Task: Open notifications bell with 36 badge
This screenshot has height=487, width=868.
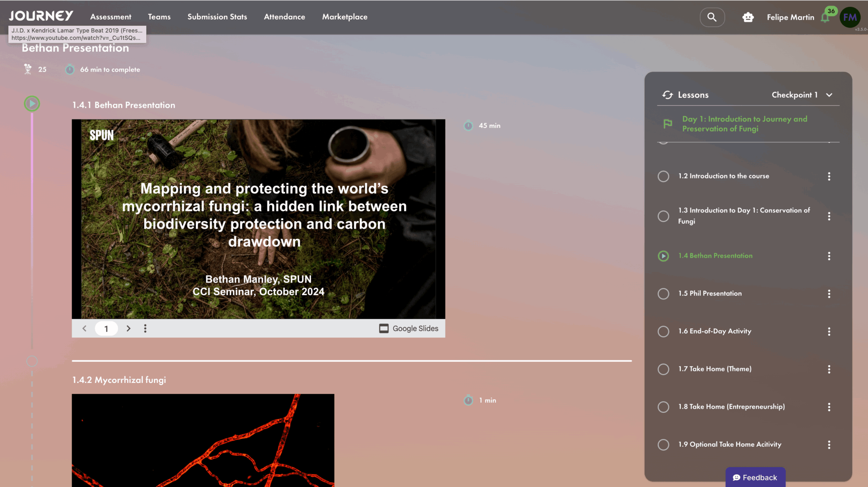Action: coord(825,17)
